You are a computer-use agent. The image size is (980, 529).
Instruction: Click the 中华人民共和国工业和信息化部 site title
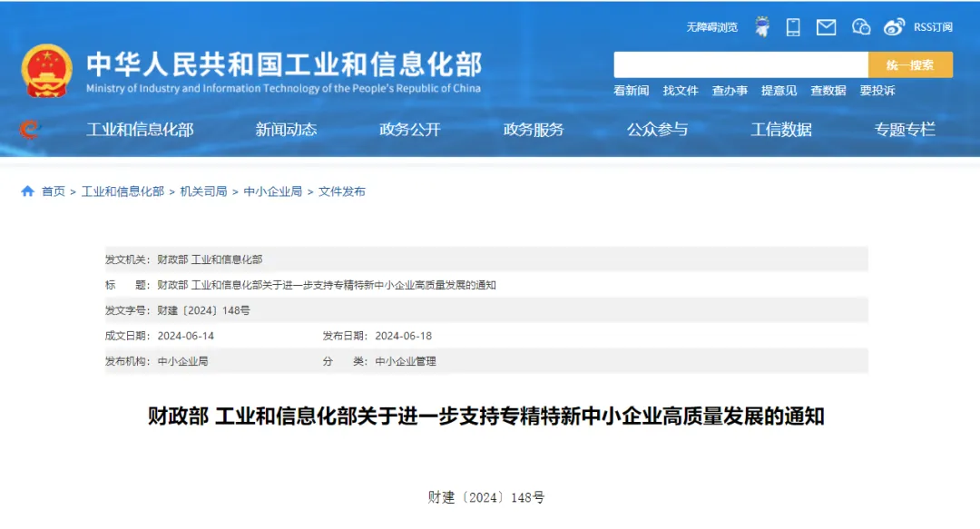pos(284,64)
